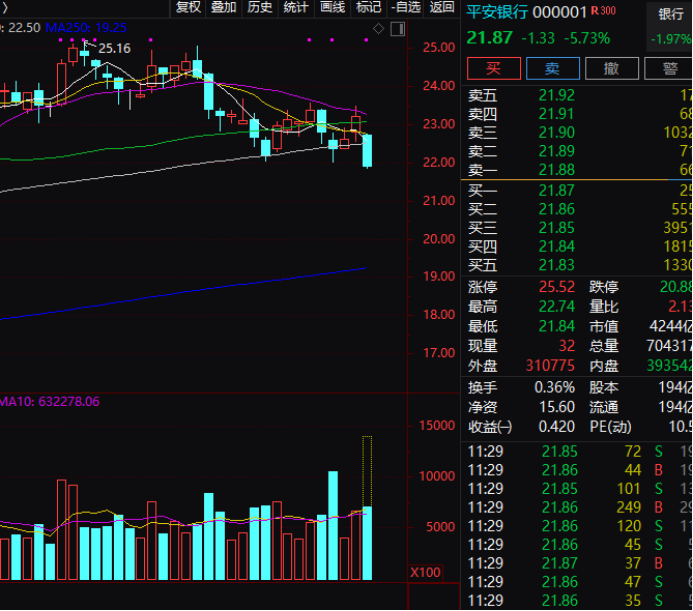Image resolution: width=693 pixels, height=611 pixels.
Task: Open the 画线 drawing tools
Action: pyautogui.click(x=332, y=8)
